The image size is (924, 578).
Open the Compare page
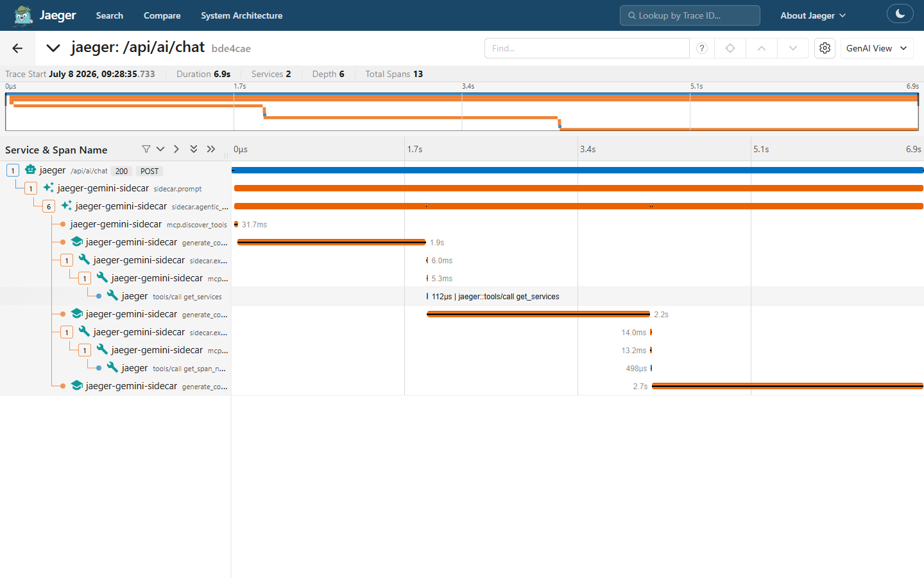162,15
